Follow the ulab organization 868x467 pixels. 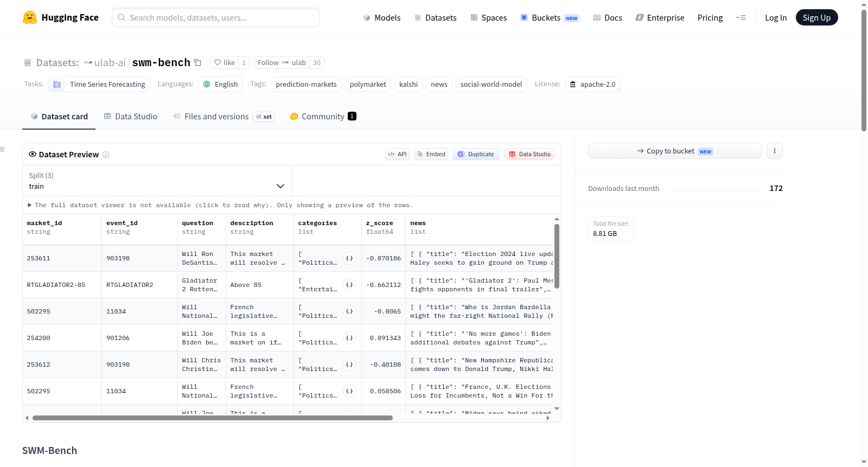[282, 62]
